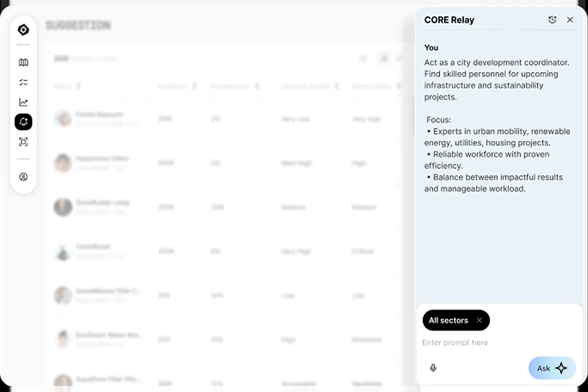Activate the microphone voice input

click(433, 368)
